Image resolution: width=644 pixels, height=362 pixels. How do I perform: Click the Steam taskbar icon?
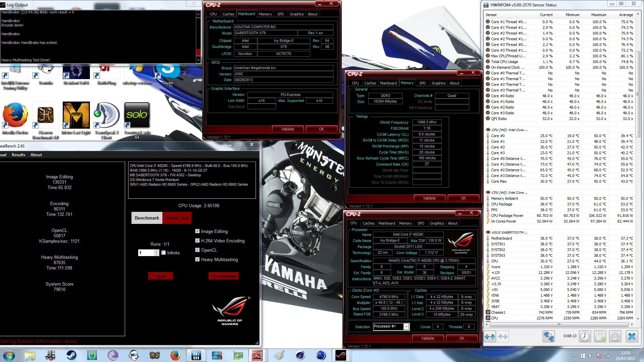click(71, 355)
